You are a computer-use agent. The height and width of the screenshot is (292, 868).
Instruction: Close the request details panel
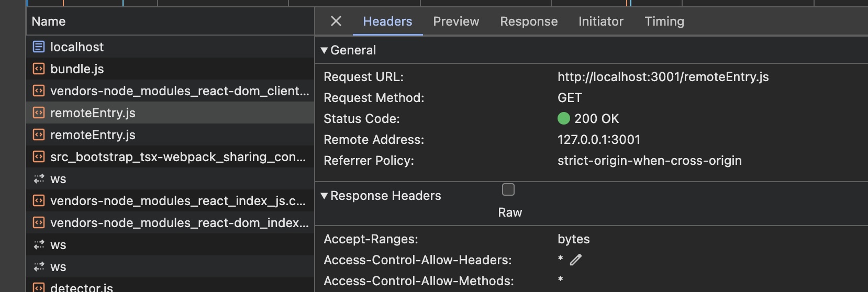pyautogui.click(x=336, y=21)
